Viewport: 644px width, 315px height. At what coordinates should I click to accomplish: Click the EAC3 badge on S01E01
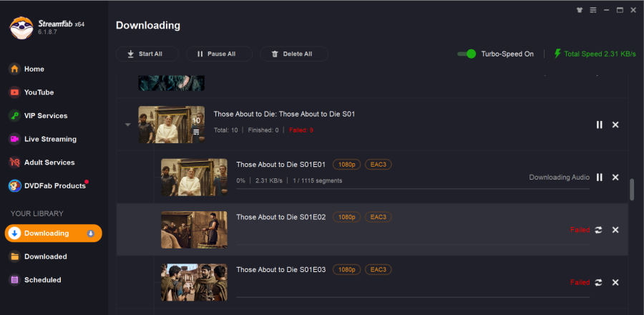379,164
